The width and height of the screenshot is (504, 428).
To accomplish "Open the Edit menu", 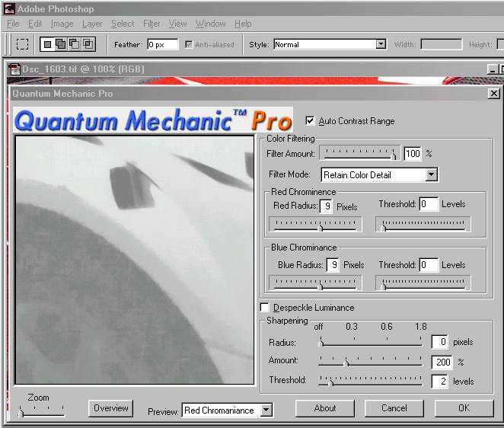I will 35,24.
